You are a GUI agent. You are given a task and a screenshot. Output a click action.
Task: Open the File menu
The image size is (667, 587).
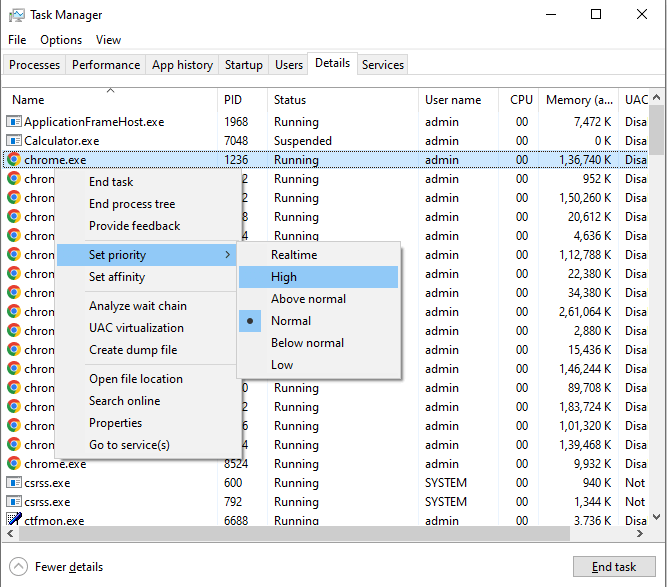coord(17,40)
